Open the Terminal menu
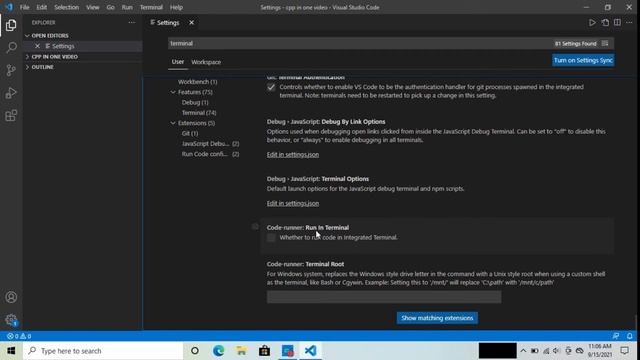The image size is (640, 360). [151, 7]
